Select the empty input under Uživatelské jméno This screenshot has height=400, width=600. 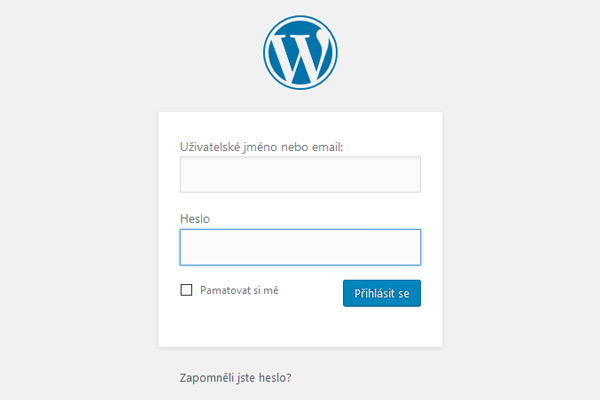(x=300, y=174)
